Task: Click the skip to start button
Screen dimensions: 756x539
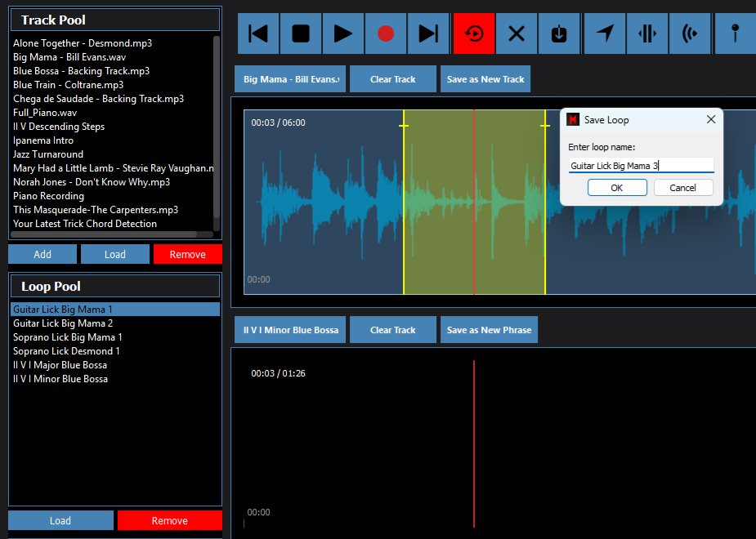Action: [258, 33]
